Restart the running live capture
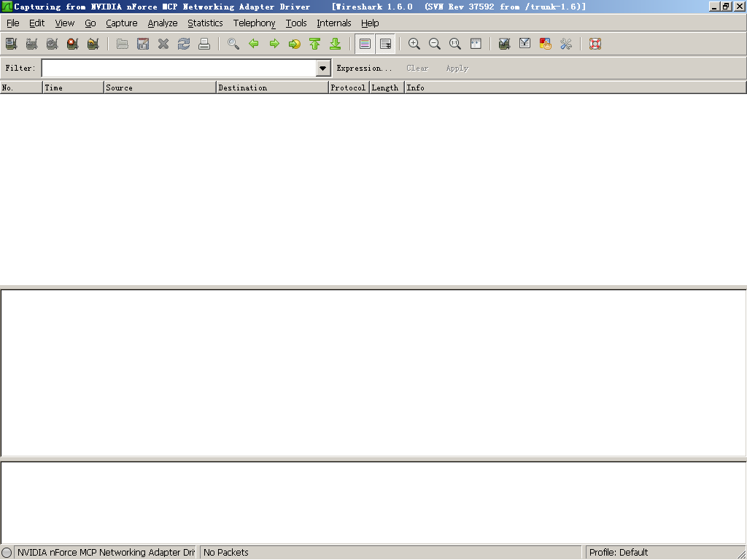Viewport: 747px width, 560px height. click(x=93, y=44)
